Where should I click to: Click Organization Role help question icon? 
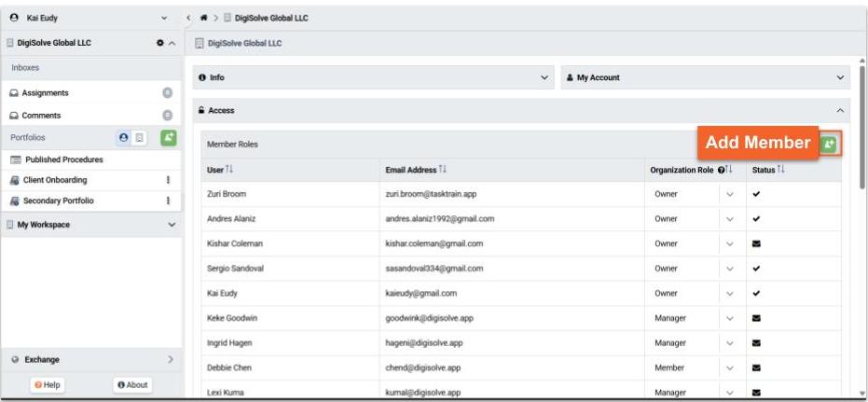pyautogui.click(x=721, y=170)
